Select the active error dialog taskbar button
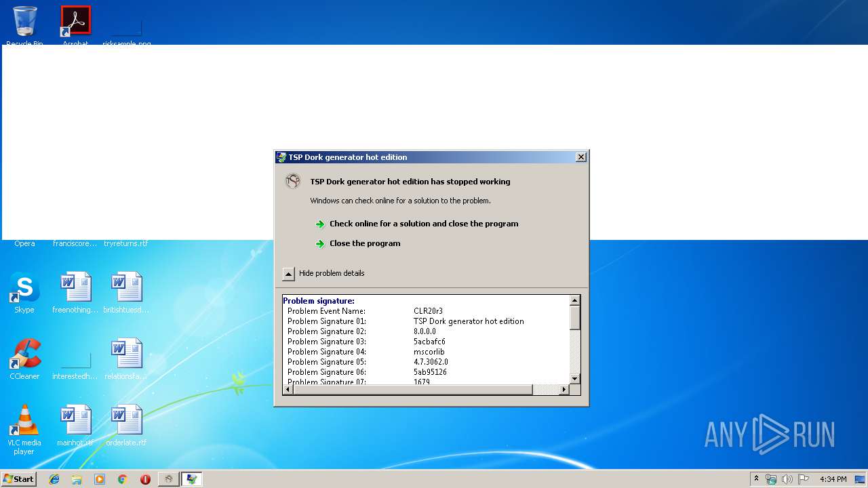This screenshot has width=868, height=488. click(192, 479)
